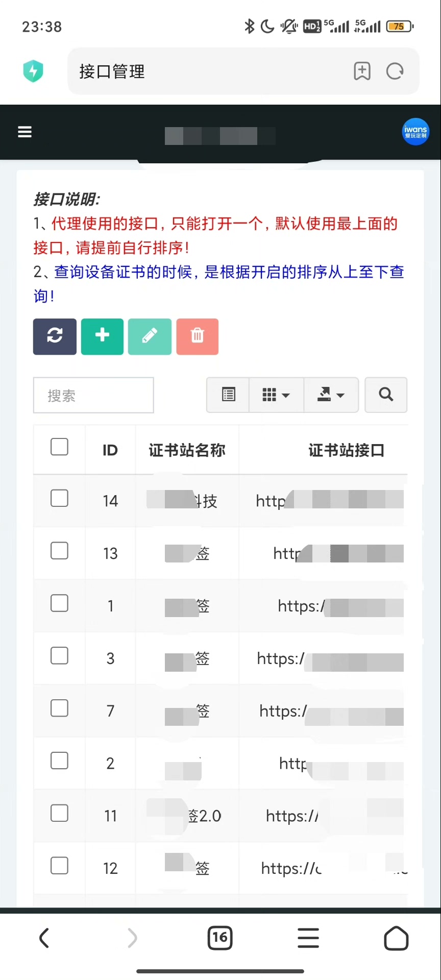
Task: Click the 搜索 search input field
Action: [x=93, y=395]
